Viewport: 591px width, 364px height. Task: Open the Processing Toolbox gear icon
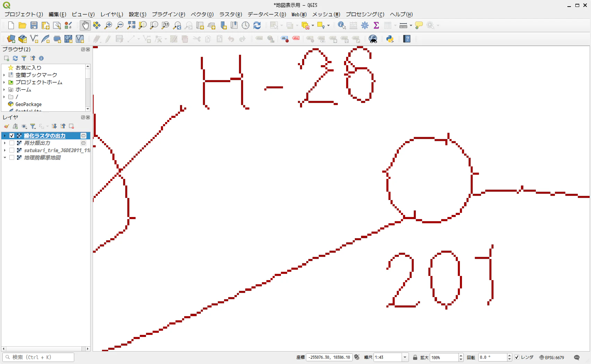point(365,25)
